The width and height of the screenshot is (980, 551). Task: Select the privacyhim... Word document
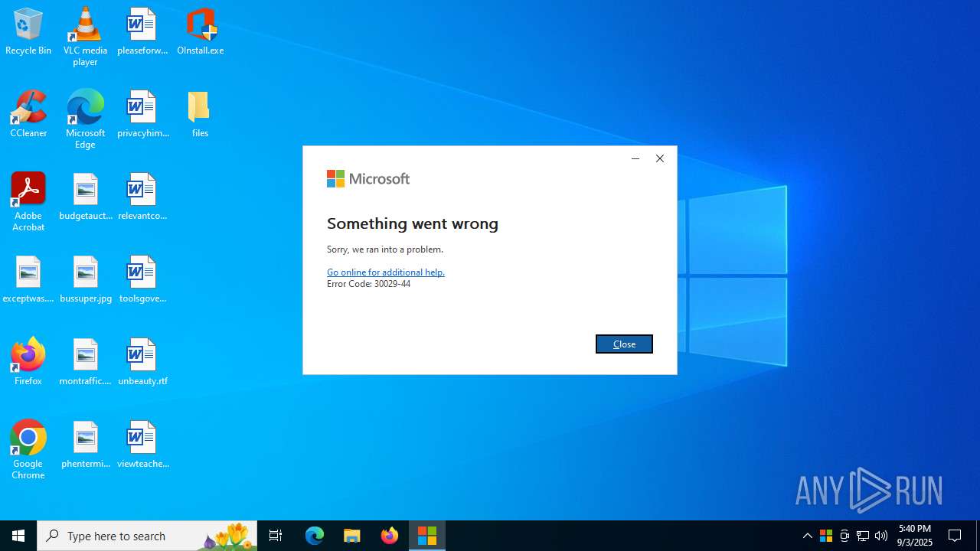(x=142, y=114)
